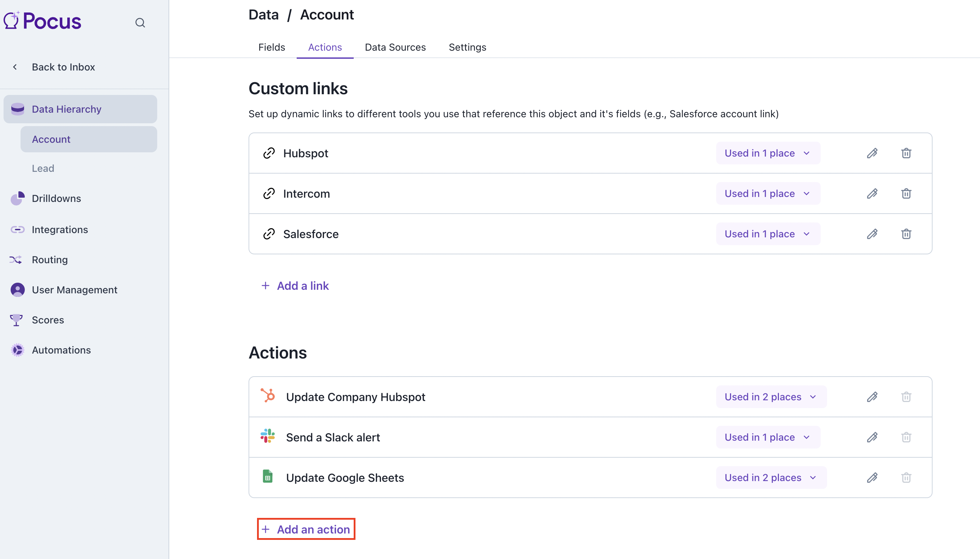Open Update Google Sheets usage dropdown
Image resolution: width=980 pixels, height=559 pixels.
pos(770,477)
